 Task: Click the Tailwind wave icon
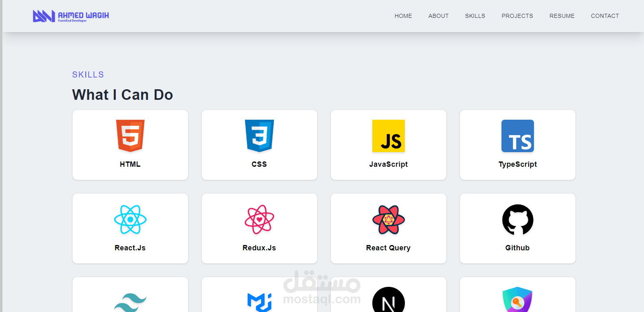coord(130,303)
